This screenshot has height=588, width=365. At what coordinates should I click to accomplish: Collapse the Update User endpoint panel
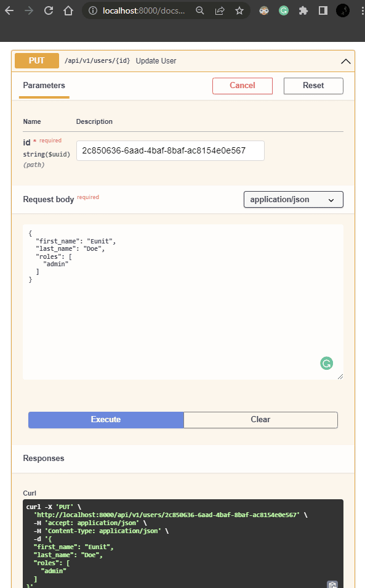click(x=346, y=60)
